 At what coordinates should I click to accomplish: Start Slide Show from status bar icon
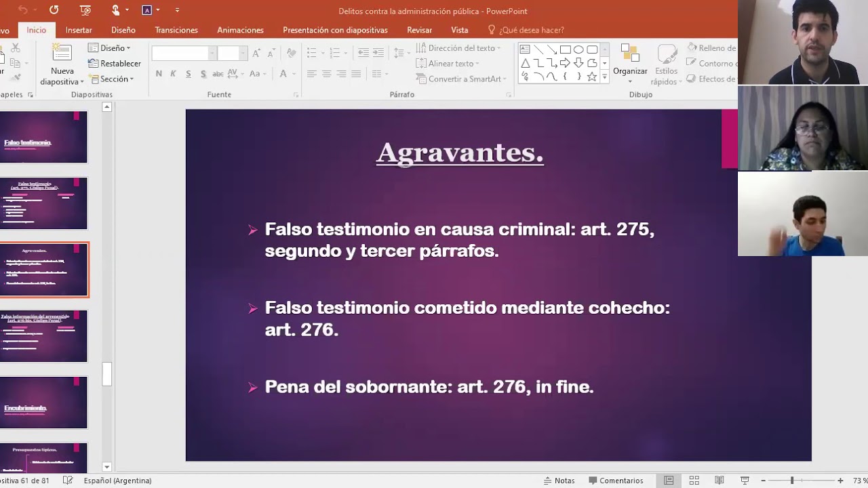745,481
